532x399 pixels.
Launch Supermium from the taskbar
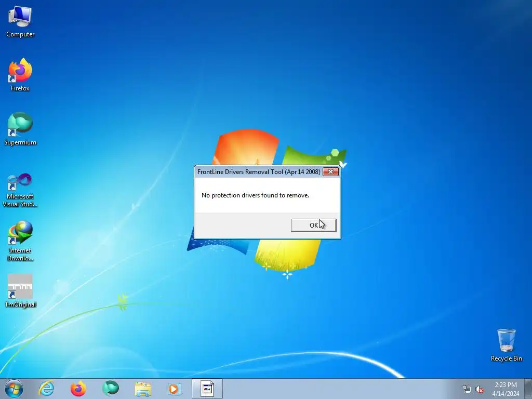111,389
